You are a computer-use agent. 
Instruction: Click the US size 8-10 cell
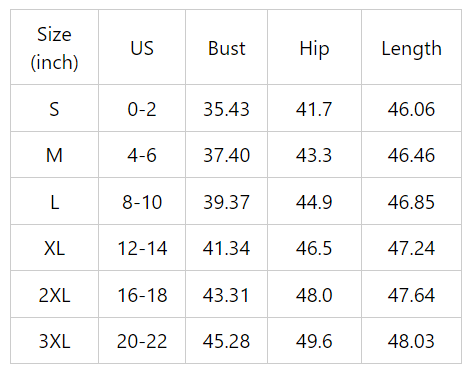pos(142,202)
